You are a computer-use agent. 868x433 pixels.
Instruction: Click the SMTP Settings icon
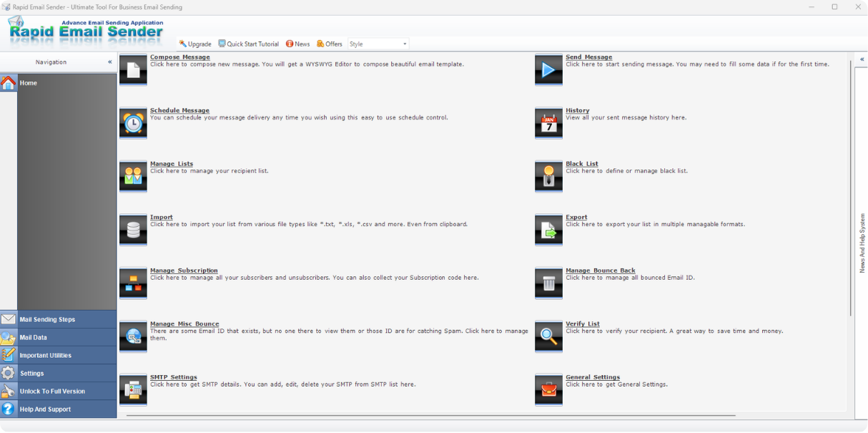(x=133, y=390)
